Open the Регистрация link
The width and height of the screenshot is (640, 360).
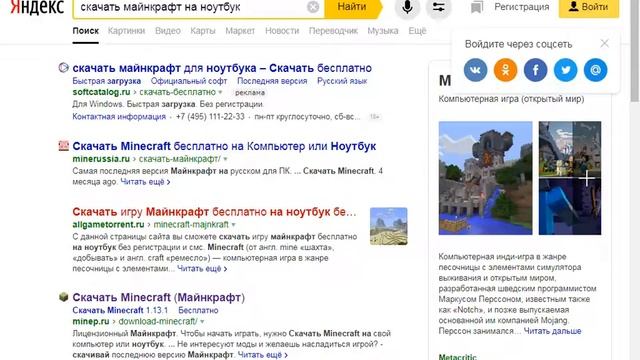point(522,7)
